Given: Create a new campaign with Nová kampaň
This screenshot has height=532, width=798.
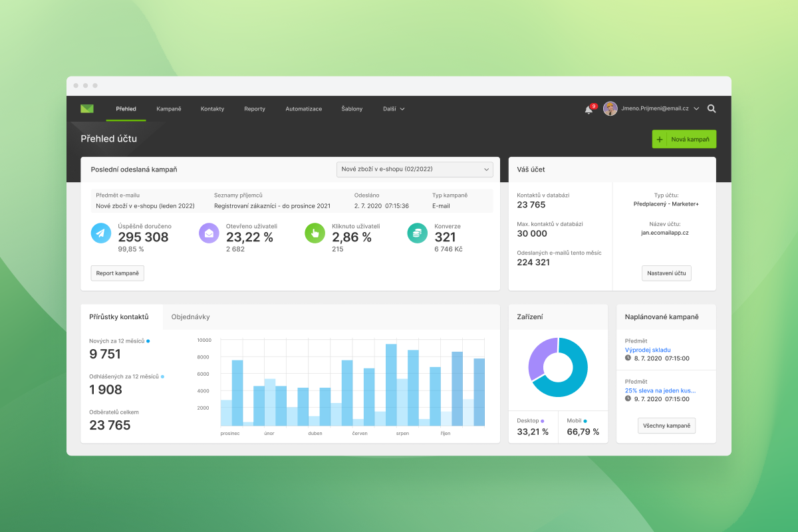Looking at the screenshot, I should click(x=684, y=139).
